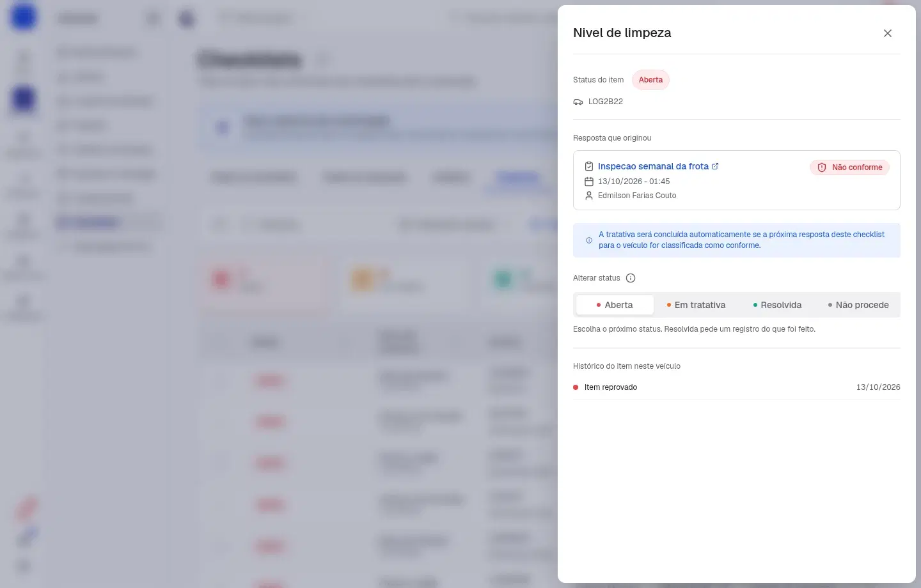Viewport: 921px width, 588px height.
Task: Set status to Em tratativa
Action: tap(696, 305)
